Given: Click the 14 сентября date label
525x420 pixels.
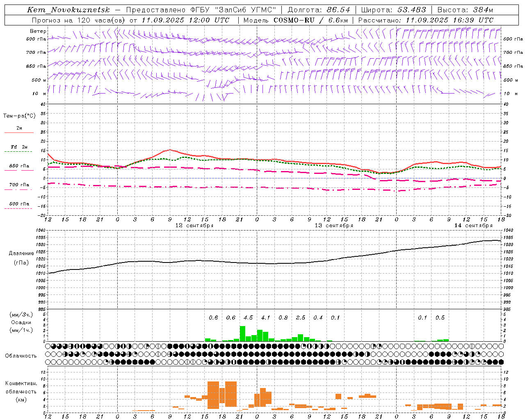Looking at the screenshot, I should (473, 226).
